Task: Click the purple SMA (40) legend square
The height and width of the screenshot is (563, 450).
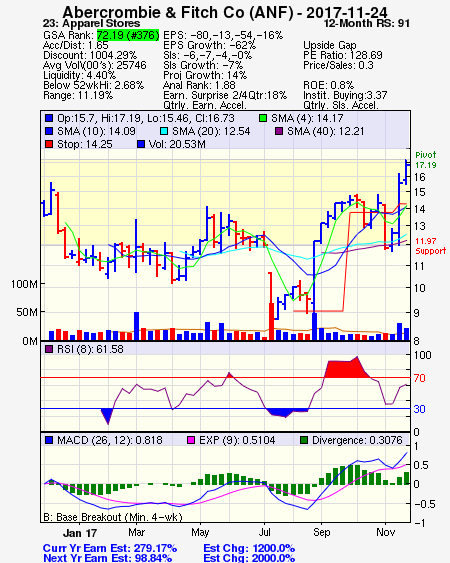Action: (x=279, y=131)
